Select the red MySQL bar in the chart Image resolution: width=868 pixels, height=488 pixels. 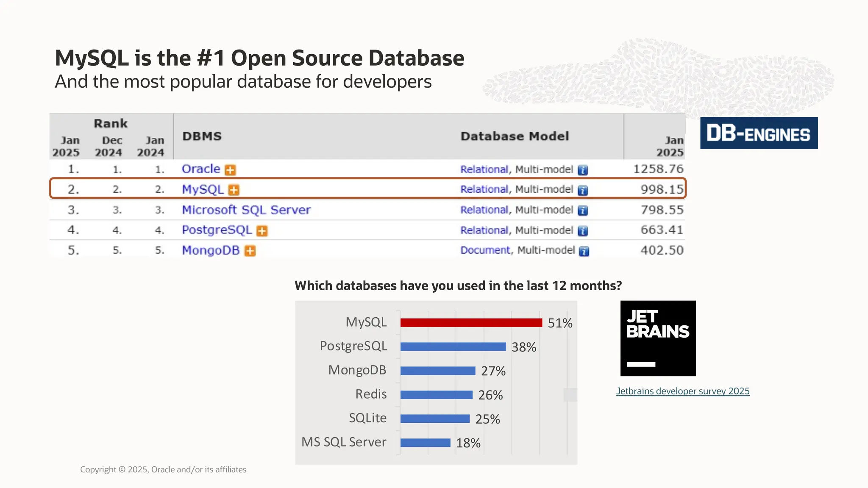(471, 323)
